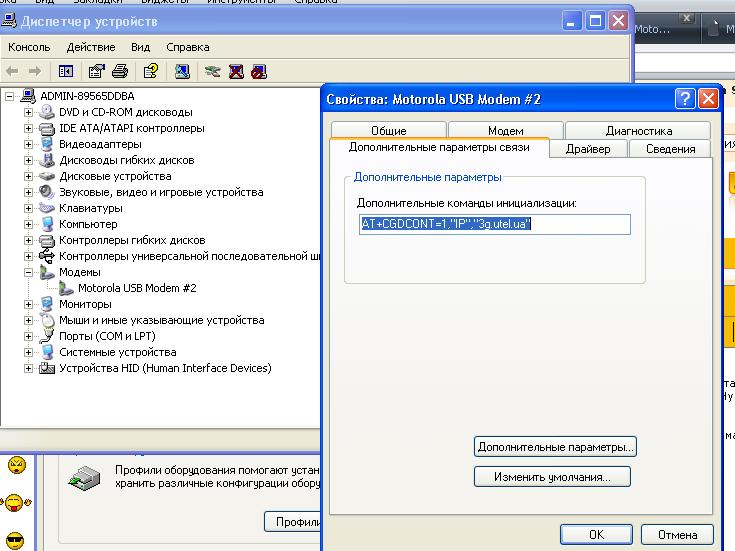Expand the Компьютер node
This screenshot has height=551, width=735.
[28, 225]
